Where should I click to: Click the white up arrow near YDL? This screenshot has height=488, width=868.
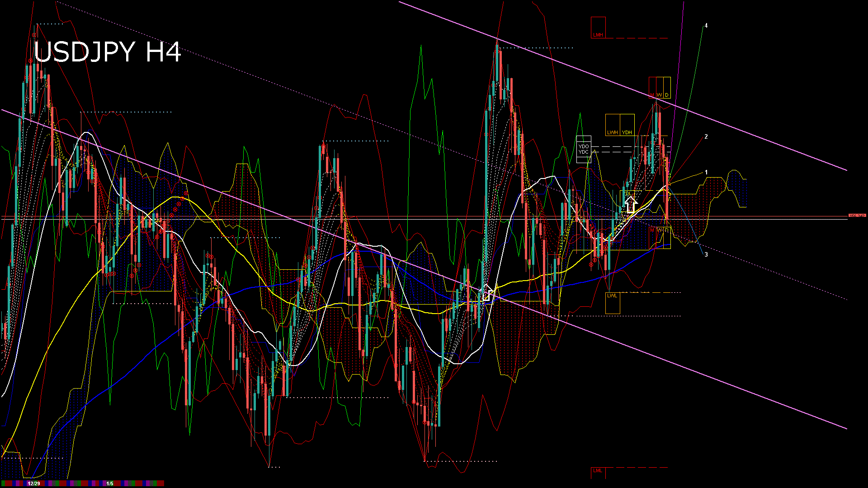[x=631, y=205]
